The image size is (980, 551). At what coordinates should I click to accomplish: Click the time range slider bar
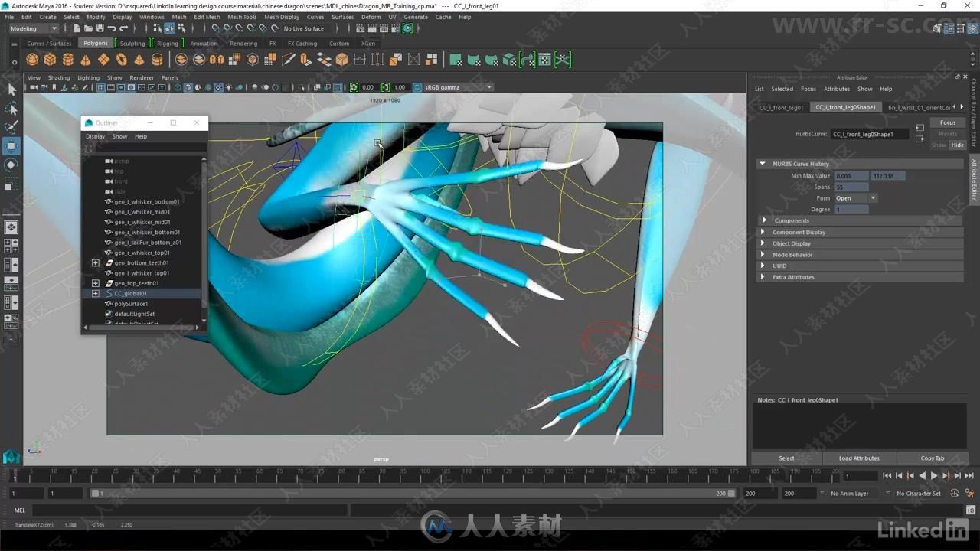(413, 494)
